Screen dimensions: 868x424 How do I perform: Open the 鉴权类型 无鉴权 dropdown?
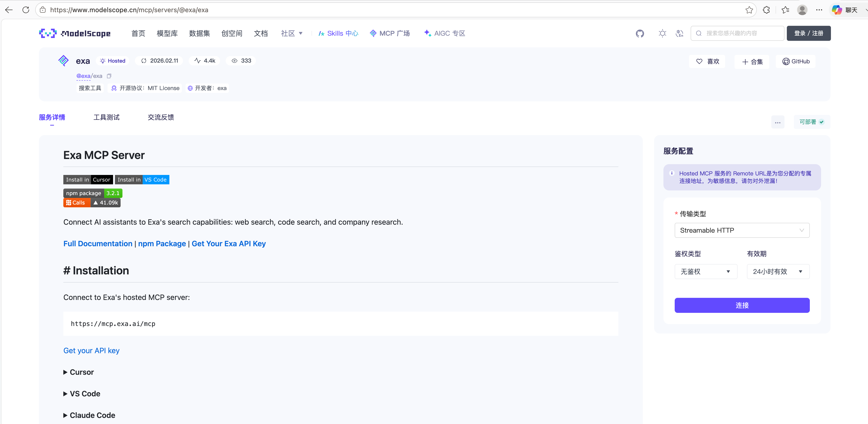pyautogui.click(x=706, y=271)
